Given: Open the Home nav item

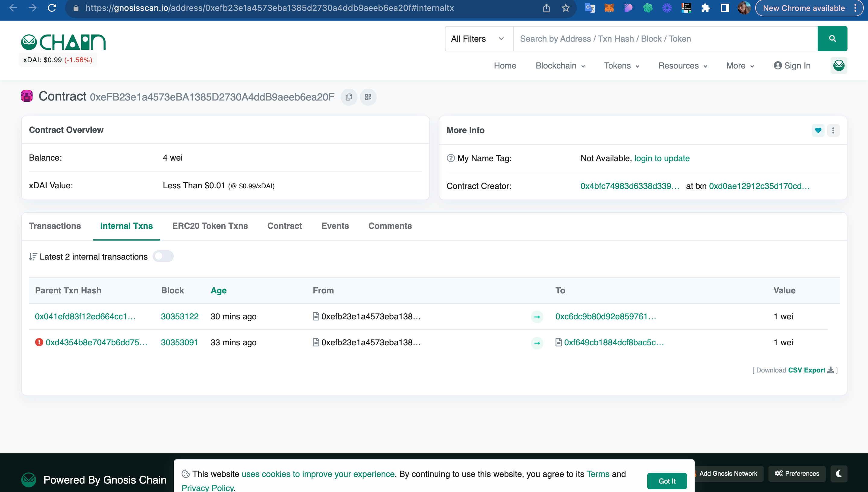Looking at the screenshot, I should pos(505,65).
